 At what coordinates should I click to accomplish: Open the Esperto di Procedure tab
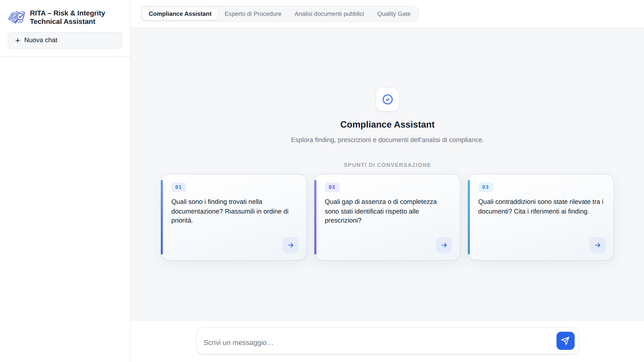click(x=253, y=14)
